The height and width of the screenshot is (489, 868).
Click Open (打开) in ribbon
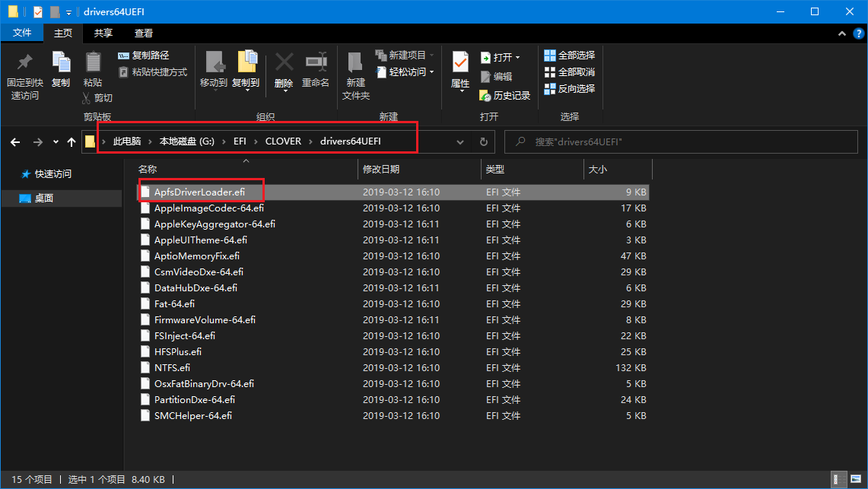[x=500, y=58]
